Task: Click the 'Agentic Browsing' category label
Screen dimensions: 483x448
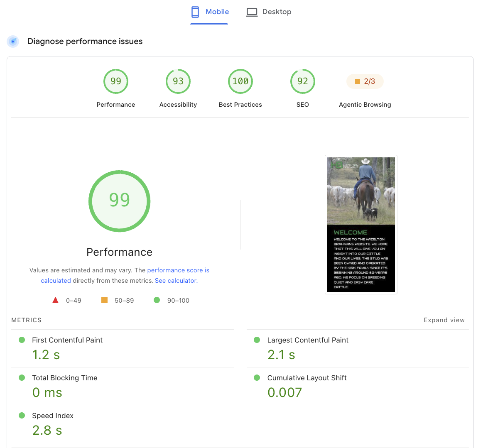Action: (x=365, y=105)
